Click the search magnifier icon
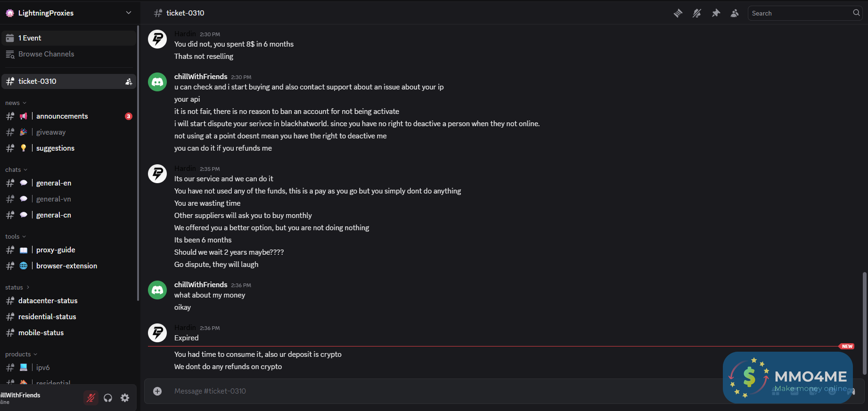868x411 pixels. 856,13
